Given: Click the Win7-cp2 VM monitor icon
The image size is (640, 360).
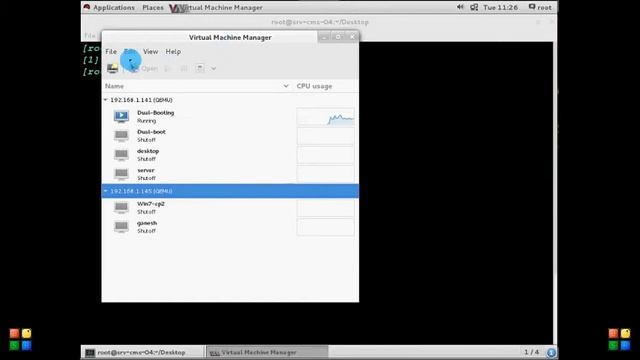Looking at the screenshot, I should [121, 207].
